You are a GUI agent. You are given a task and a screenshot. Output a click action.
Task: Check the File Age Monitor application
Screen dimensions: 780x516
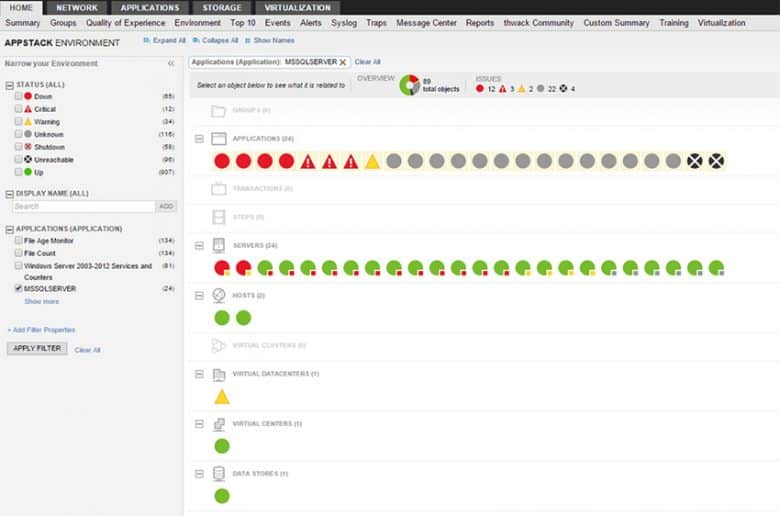coord(18,240)
